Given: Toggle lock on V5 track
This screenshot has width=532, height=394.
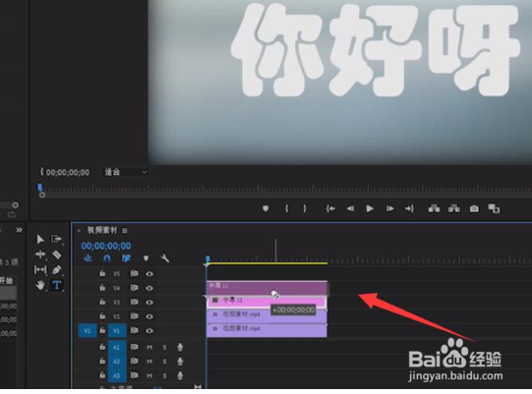Looking at the screenshot, I should pos(102,273).
